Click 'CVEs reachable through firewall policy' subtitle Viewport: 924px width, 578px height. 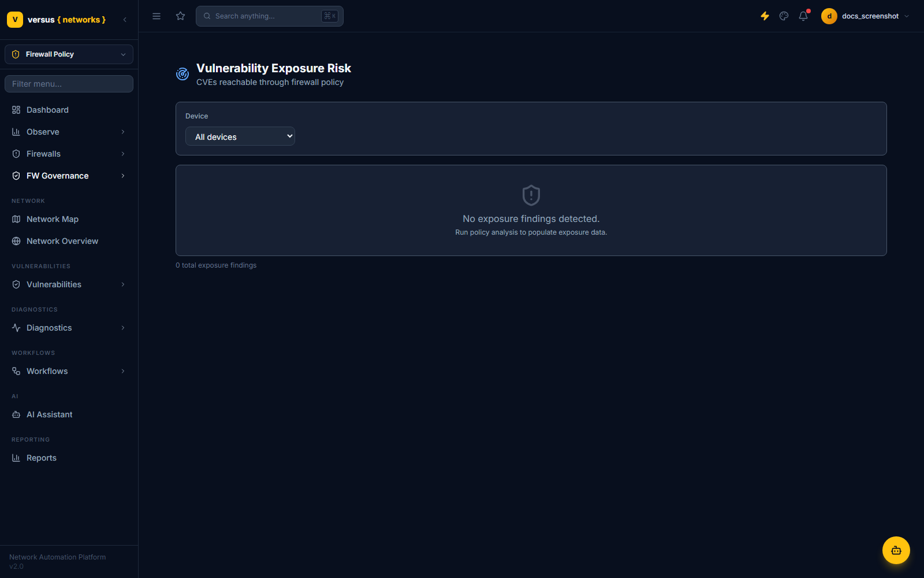(x=270, y=82)
